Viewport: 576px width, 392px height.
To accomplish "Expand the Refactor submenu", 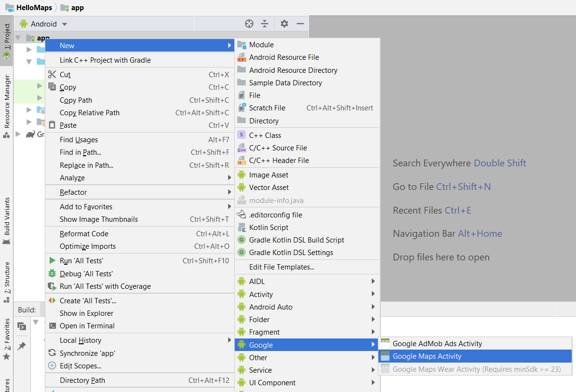I will pyautogui.click(x=140, y=192).
